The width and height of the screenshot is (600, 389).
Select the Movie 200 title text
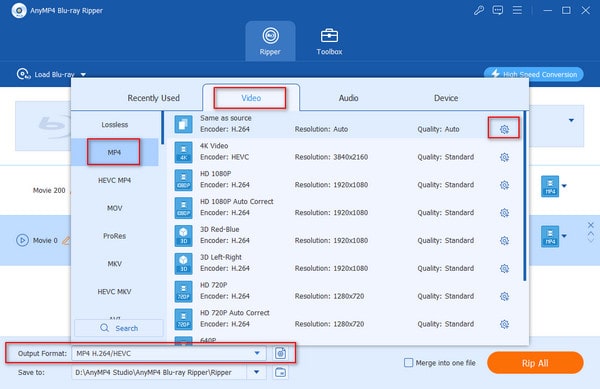pos(49,190)
